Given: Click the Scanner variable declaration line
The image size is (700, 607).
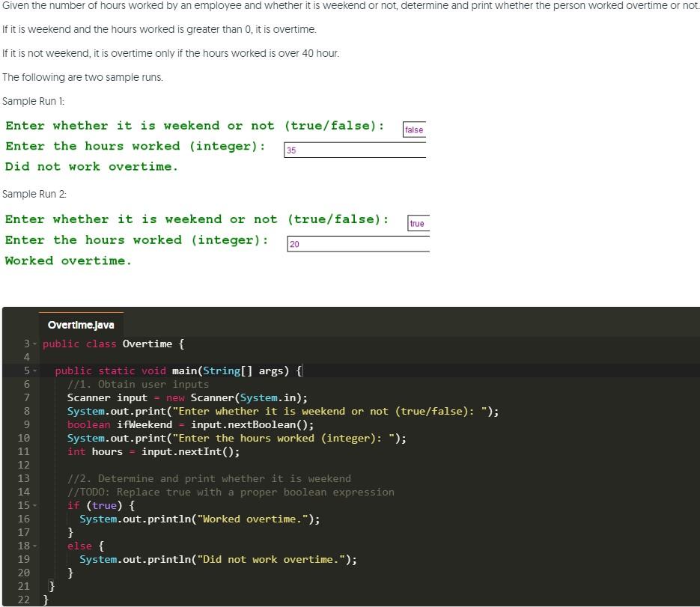Looking at the screenshot, I should point(187,397).
